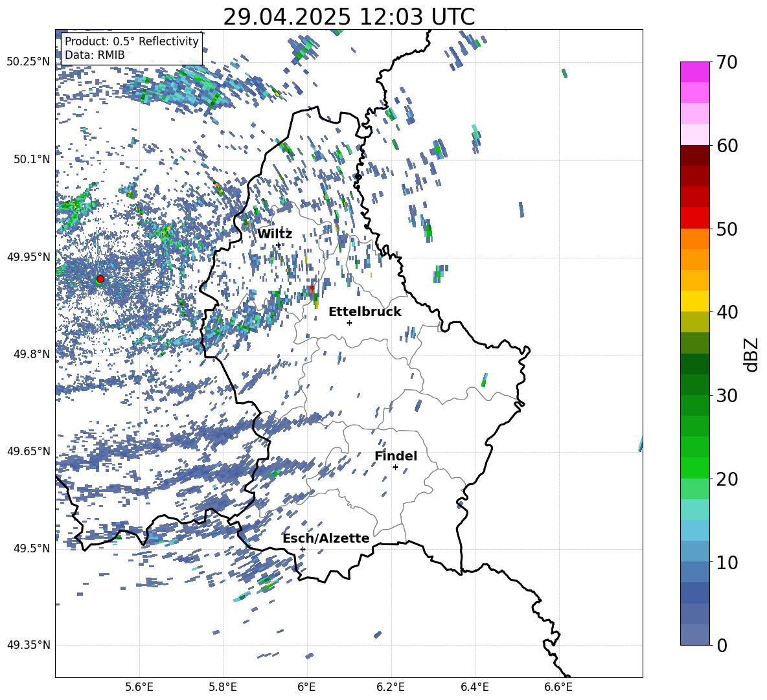Click the 60 tick on colorbar

[x=727, y=146]
